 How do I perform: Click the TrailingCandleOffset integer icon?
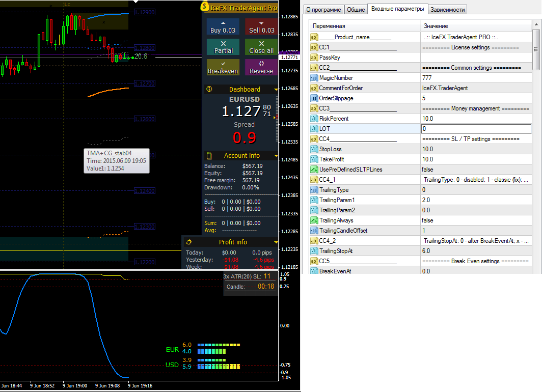click(x=314, y=231)
